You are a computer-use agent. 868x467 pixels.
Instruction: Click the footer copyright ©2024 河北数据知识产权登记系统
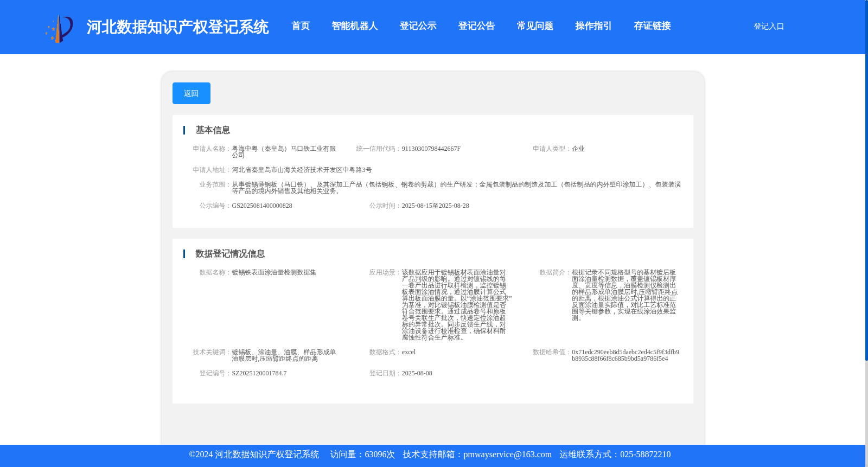pyautogui.click(x=254, y=455)
